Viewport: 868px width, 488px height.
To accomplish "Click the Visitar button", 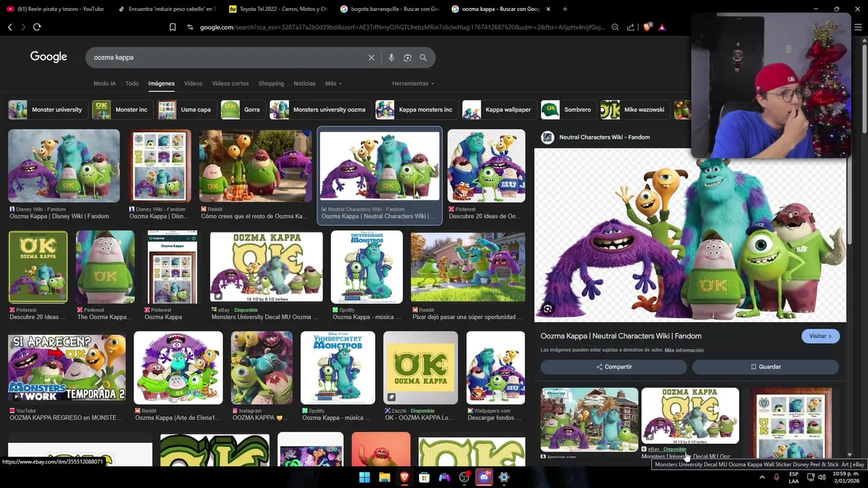I will 821,336.
